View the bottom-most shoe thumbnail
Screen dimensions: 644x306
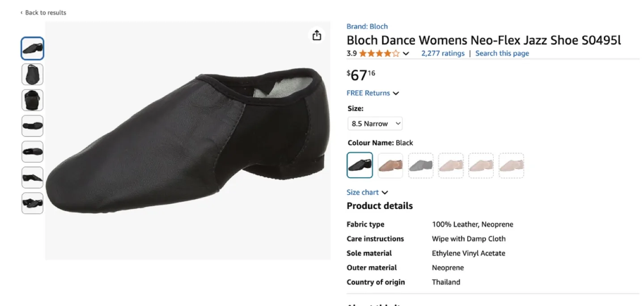point(32,203)
